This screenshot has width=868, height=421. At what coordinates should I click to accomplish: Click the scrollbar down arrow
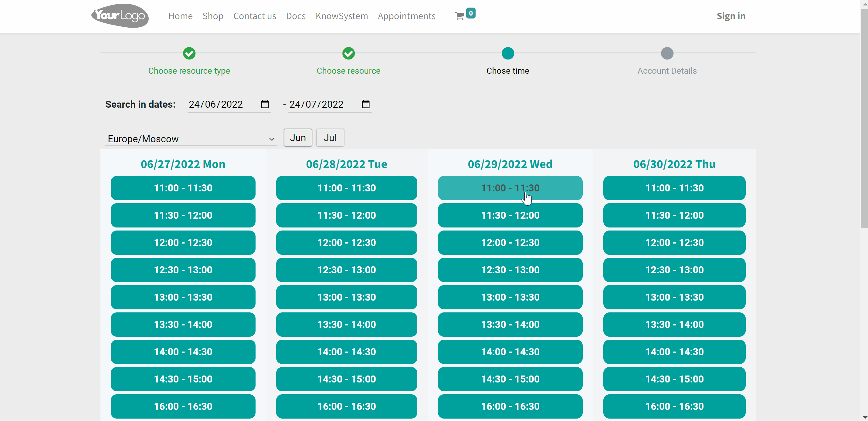coord(864,417)
